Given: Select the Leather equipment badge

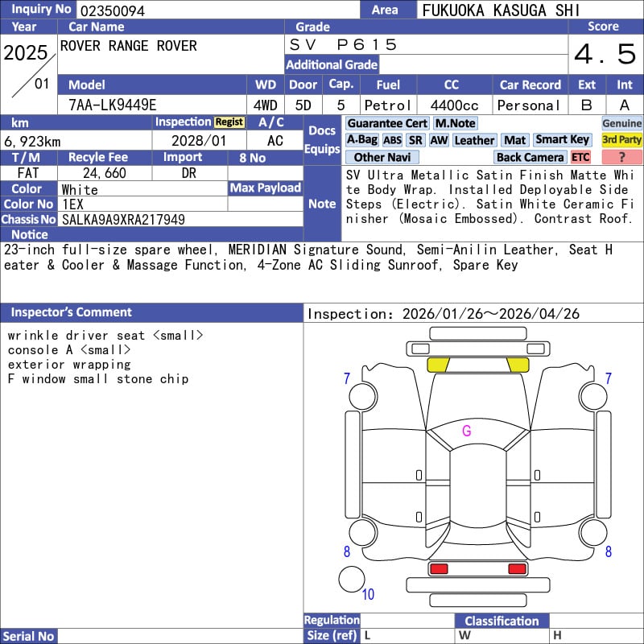Looking at the screenshot, I should (x=474, y=140).
